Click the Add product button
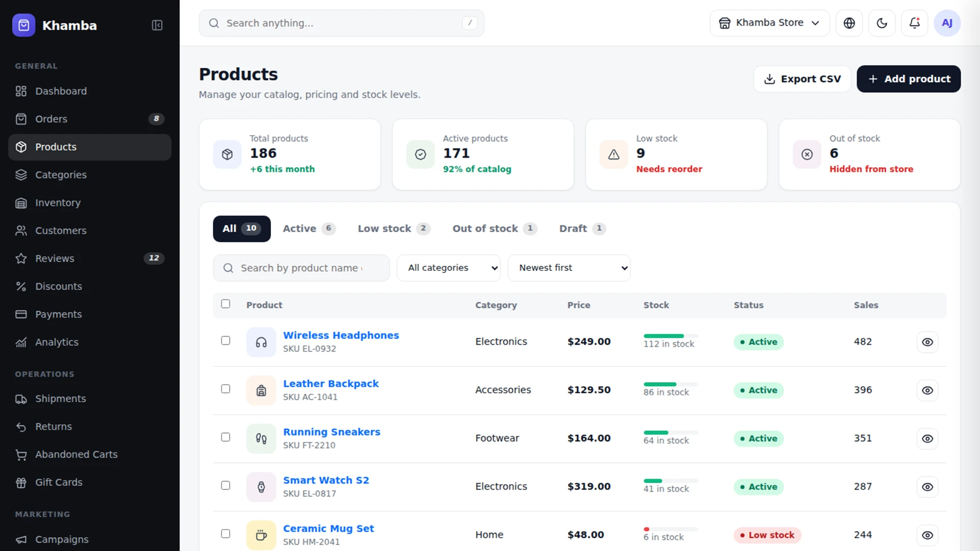The height and width of the screenshot is (551, 980). (909, 79)
